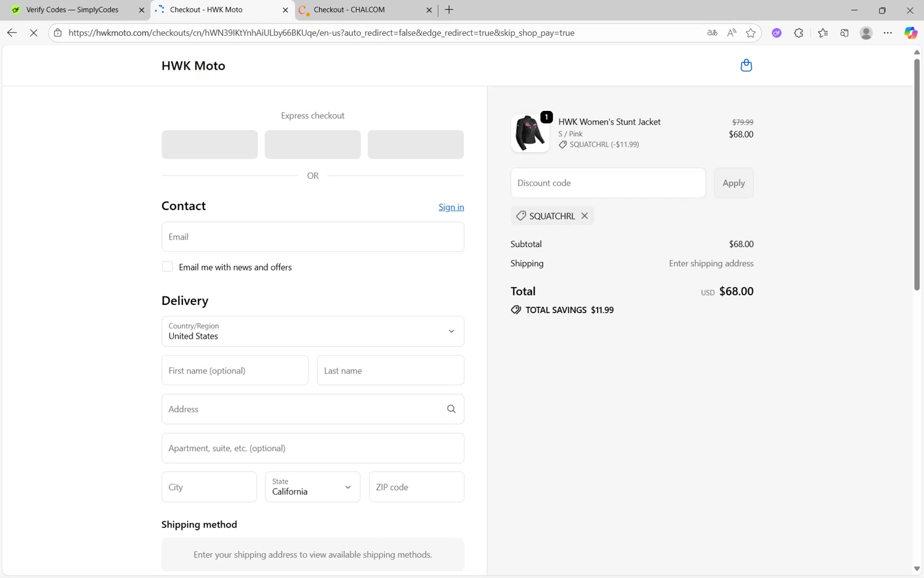Click the address search magnifier icon
924x578 pixels.
(x=452, y=409)
